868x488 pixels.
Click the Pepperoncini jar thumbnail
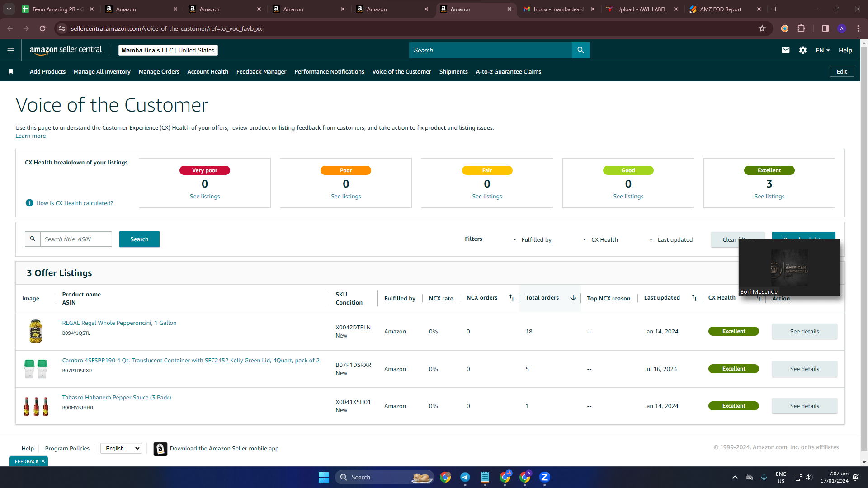(36, 331)
